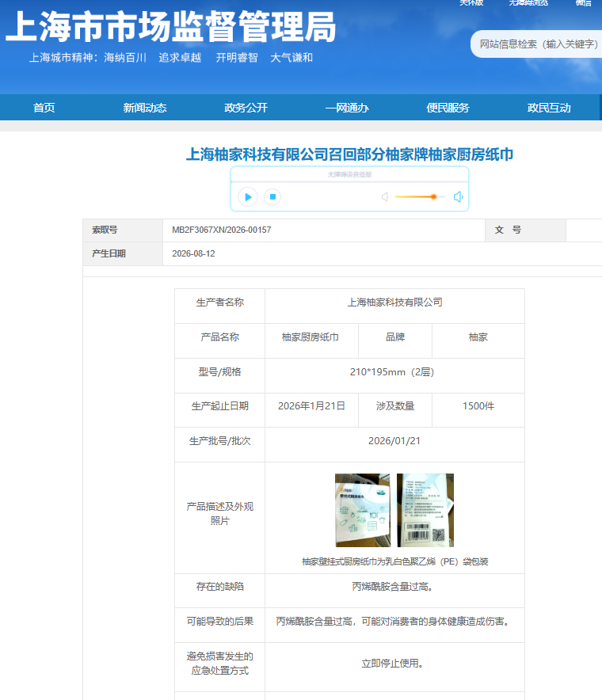Image resolution: width=602 pixels, height=700 pixels.
Task: Select the 立即停止使用。 emergency measure text
Action: tap(392, 664)
